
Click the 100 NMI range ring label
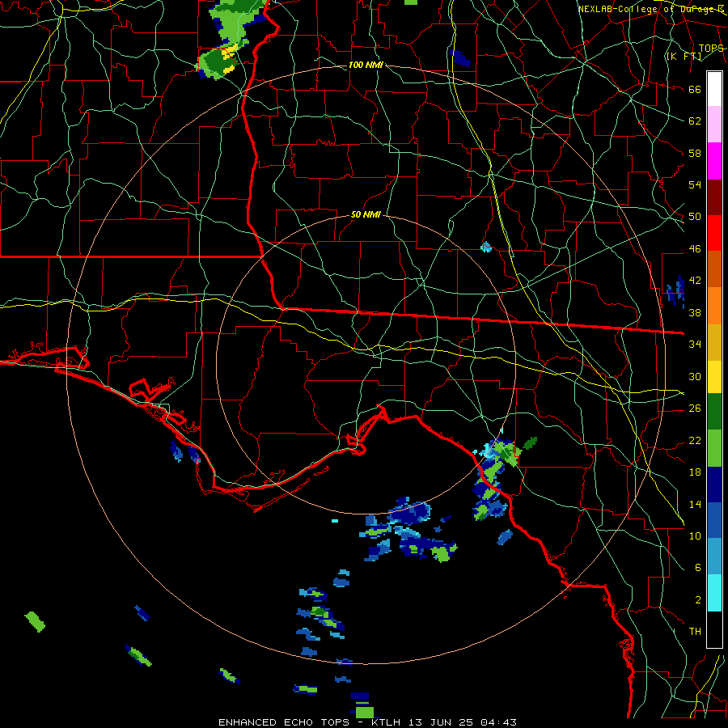point(366,65)
